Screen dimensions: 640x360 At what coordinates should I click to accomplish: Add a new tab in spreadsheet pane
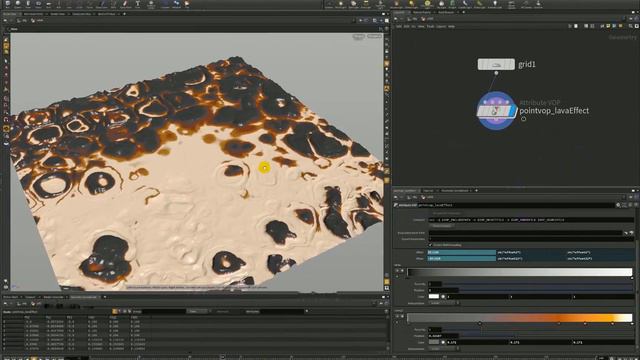(105, 297)
